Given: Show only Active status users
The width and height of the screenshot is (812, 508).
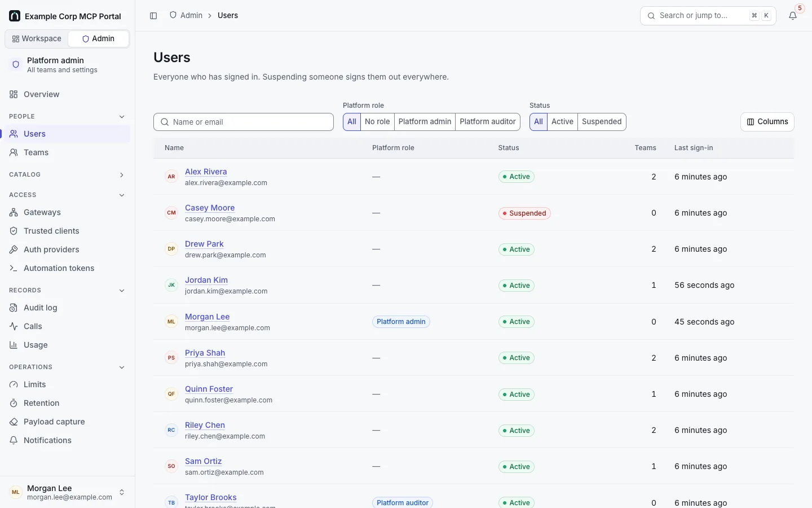Looking at the screenshot, I should click(562, 122).
